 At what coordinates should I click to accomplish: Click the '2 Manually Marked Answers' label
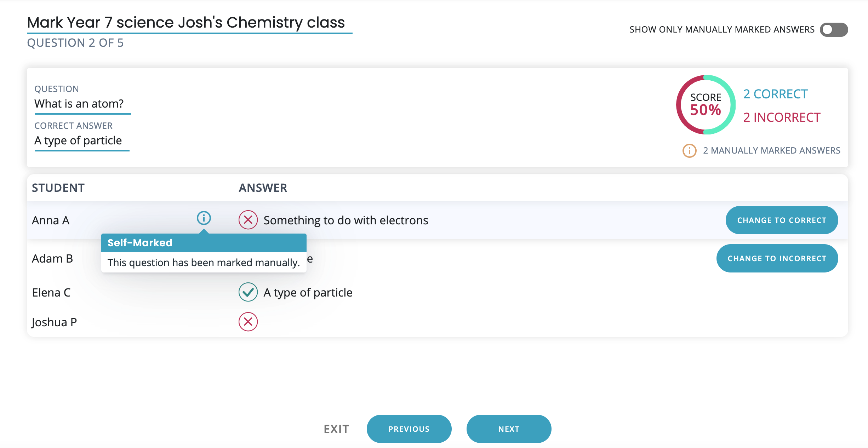[x=771, y=151]
